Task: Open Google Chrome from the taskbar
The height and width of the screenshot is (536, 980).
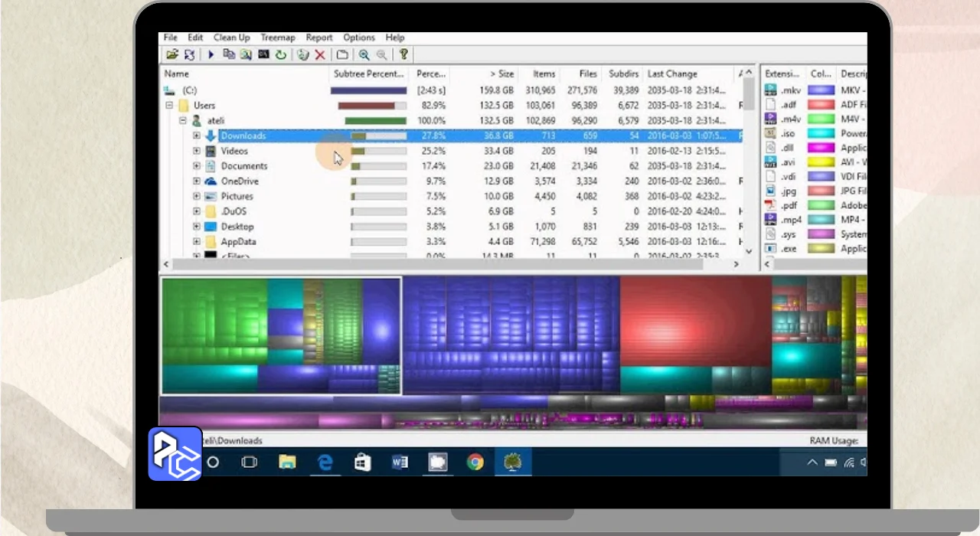Action: 475,462
